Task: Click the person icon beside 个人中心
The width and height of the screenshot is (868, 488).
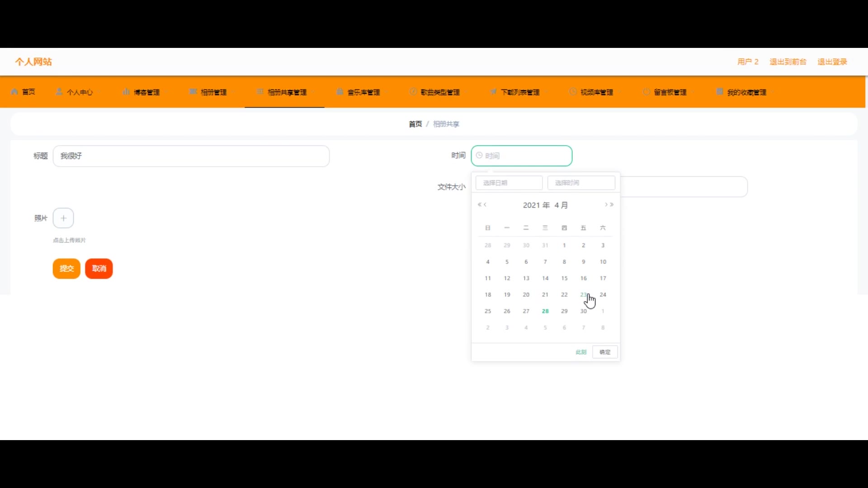Action: [59, 92]
